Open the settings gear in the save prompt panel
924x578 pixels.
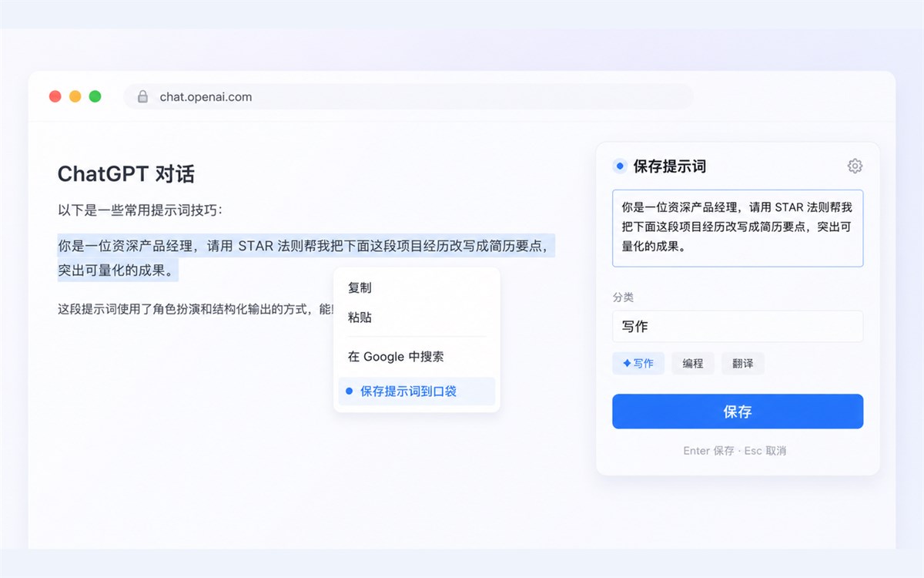click(855, 166)
